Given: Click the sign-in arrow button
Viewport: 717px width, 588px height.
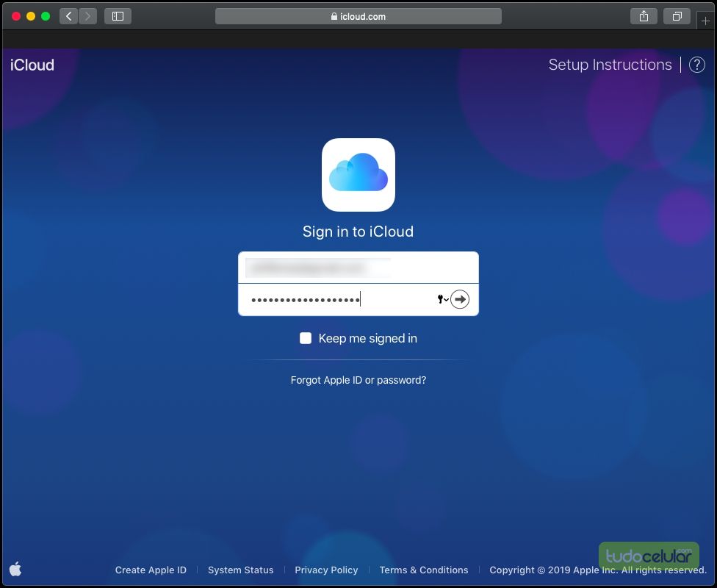Looking at the screenshot, I should click(460, 299).
